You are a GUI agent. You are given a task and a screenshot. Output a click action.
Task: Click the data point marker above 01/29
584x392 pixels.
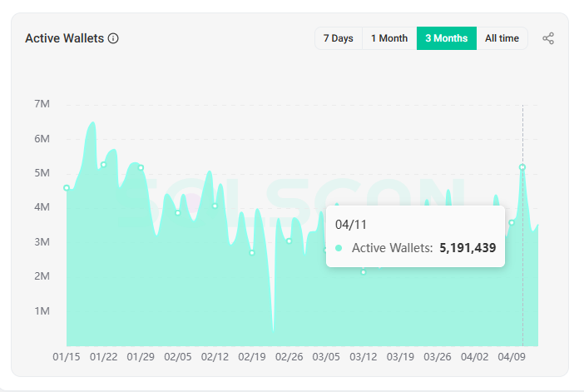[x=141, y=167]
